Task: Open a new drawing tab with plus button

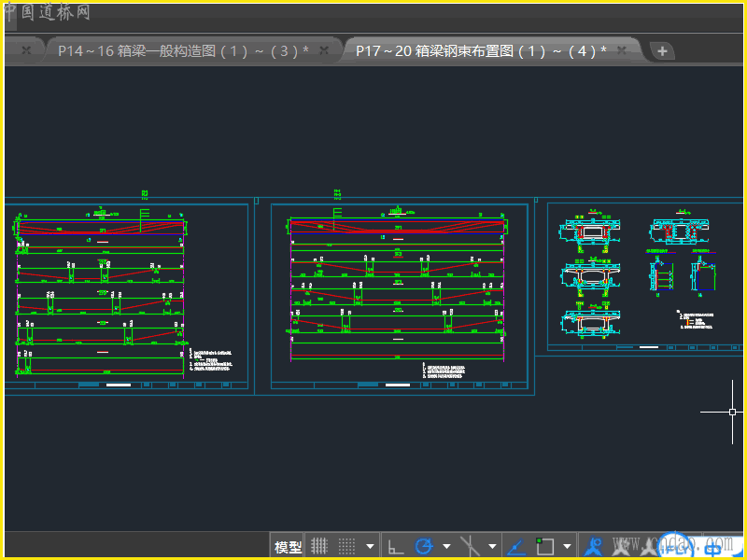Action: click(x=662, y=50)
